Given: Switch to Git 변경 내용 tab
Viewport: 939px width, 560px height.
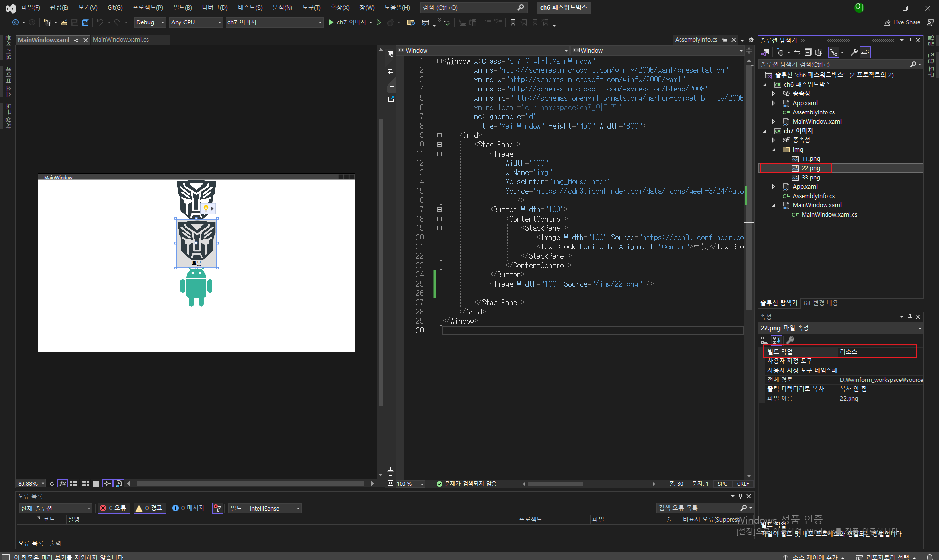Looking at the screenshot, I should (820, 303).
